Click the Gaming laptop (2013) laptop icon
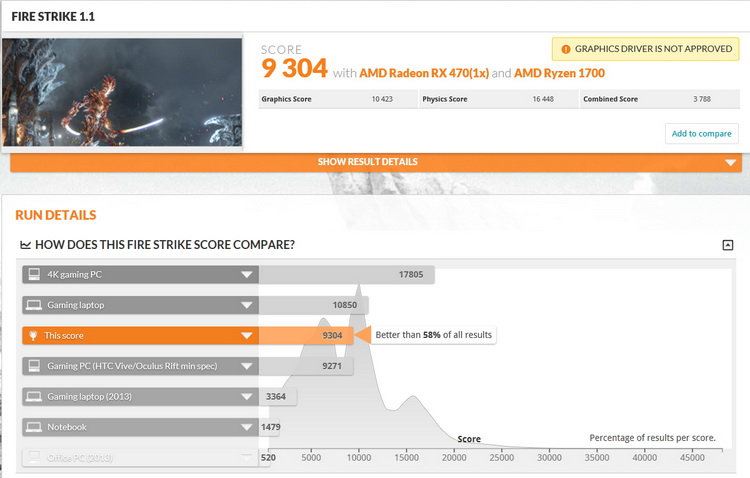This screenshot has height=478, width=750. pos(33,396)
